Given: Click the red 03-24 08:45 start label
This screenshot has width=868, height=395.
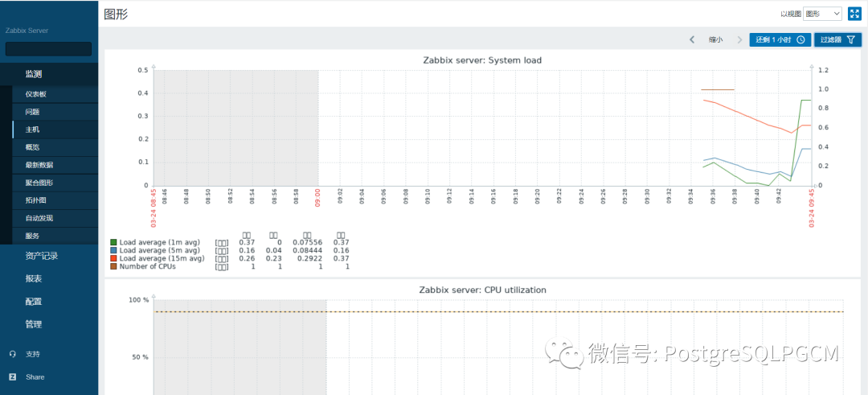Looking at the screenshot, I should [154, 208].
